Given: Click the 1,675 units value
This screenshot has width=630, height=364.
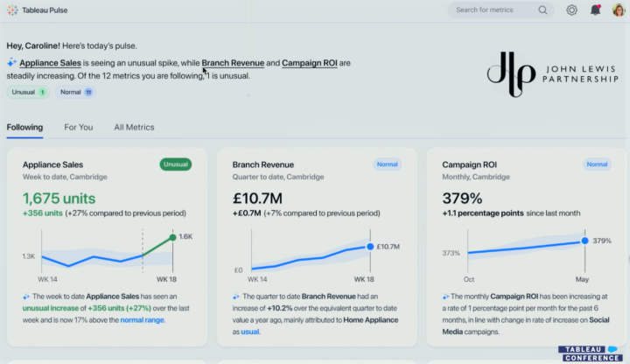Looking at the screenshot, I should click(59, 199).
